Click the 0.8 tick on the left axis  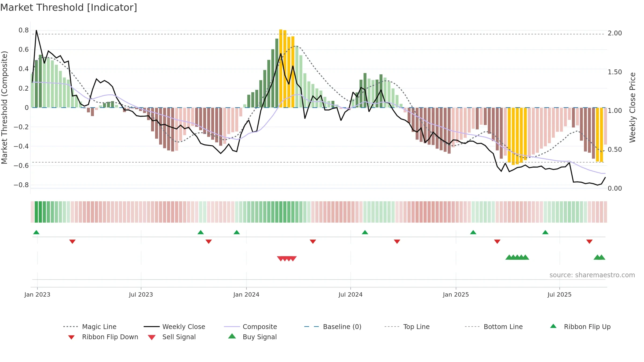(24, 30)
